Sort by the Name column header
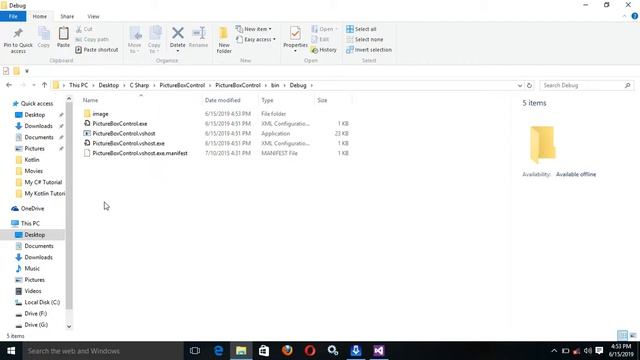Image resolution: width=640 pixels, height=360 pixels. tap(141, 100)
